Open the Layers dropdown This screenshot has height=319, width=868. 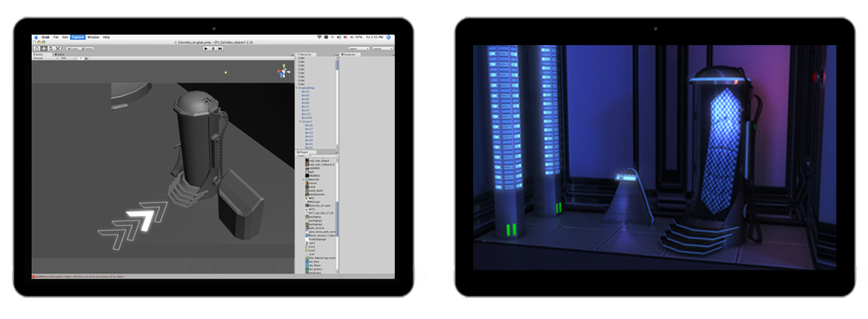pyautogui.click(x=359, y=48)
